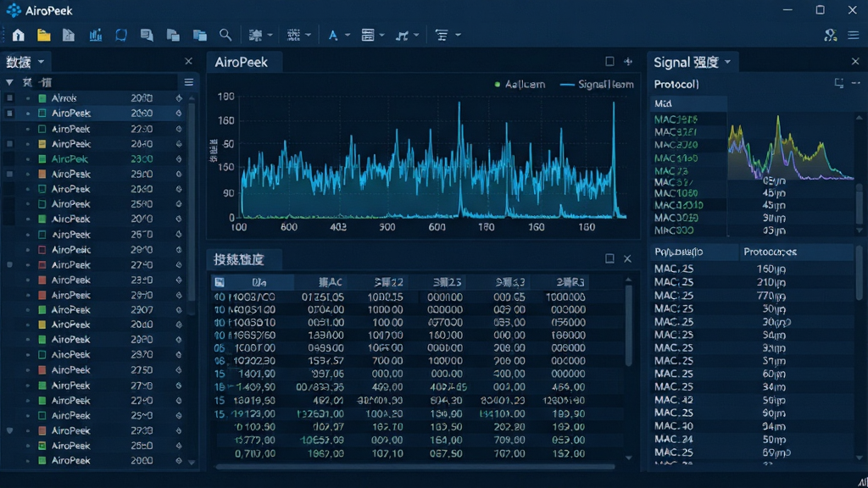Image resolution: width=868 pixels, height=488 pixels.
Task: Click the signal strength mini chart thumbnail
Action: click(791, 147)
